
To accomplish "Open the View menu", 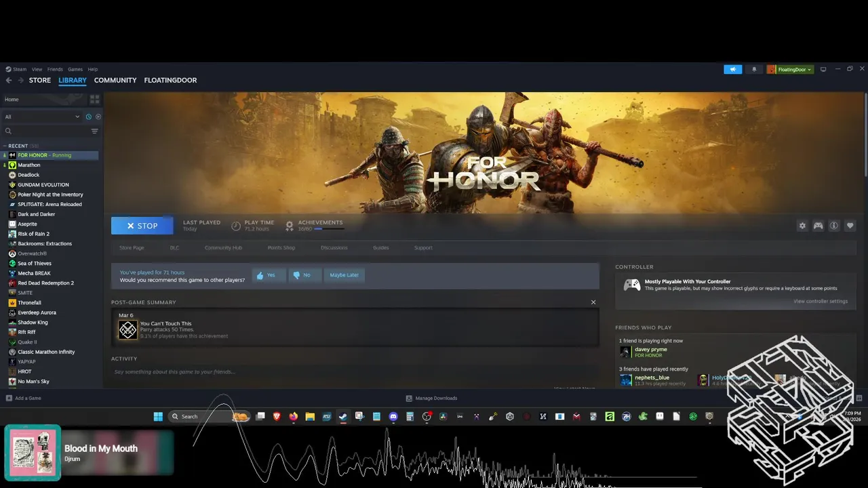I will coord(37,69).
